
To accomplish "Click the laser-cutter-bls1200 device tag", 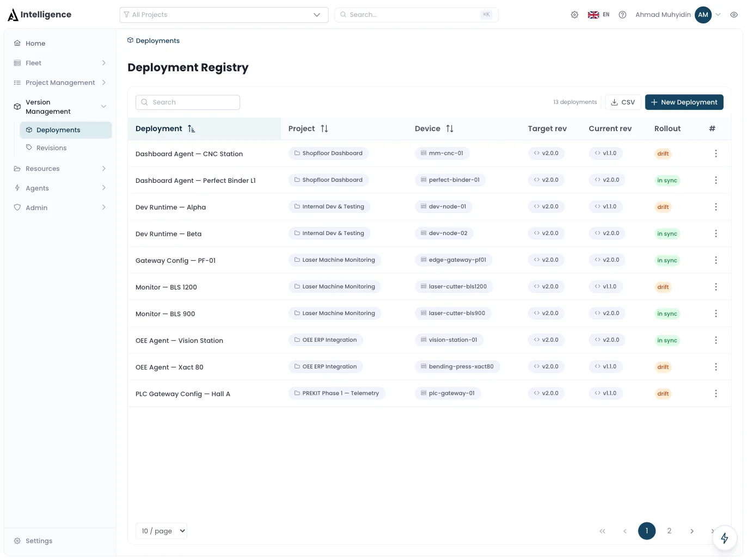I will pos(454,287).
